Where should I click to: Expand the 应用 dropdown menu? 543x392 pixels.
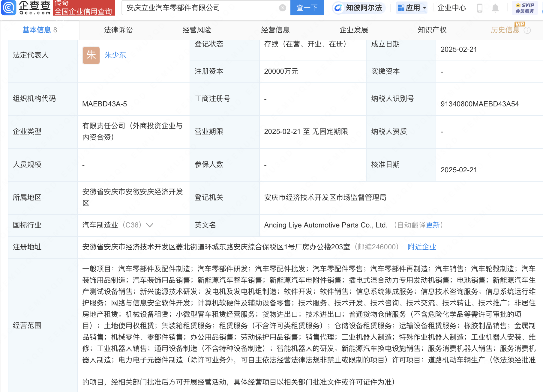(411, 8)
